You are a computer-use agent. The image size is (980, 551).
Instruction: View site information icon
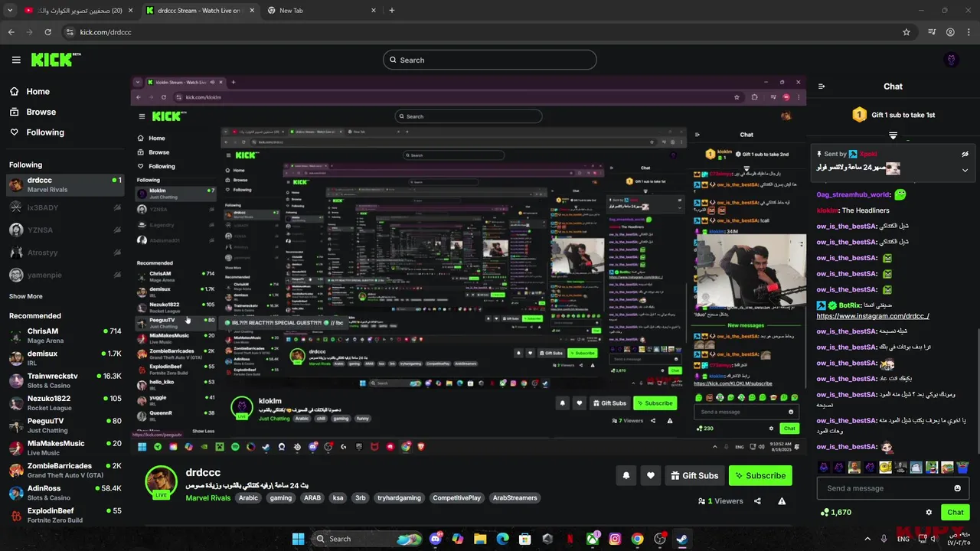[70, 32]
